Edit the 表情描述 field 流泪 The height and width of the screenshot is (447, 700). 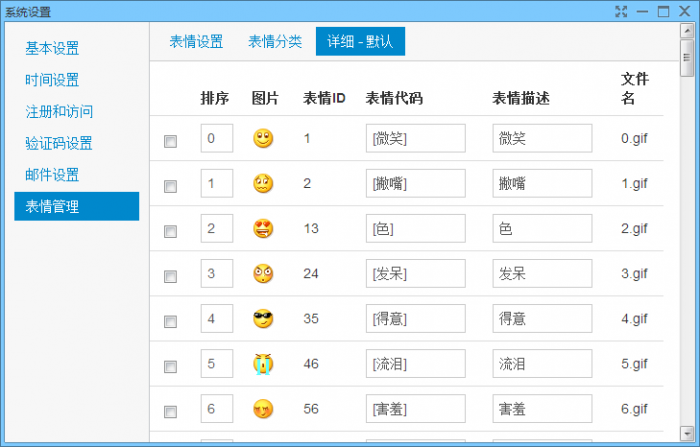(x=542, y=364)
